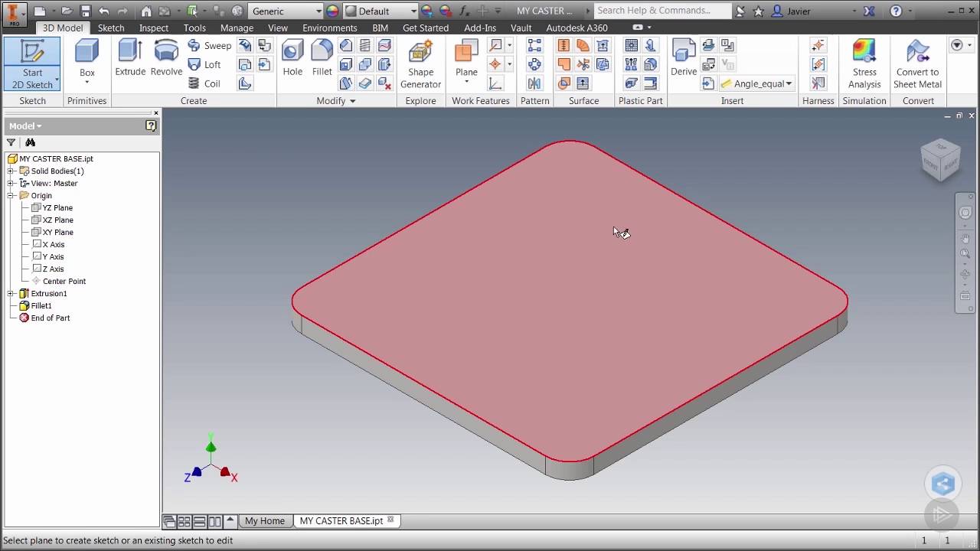
Task: Click the Open file icon
Action: 67,11
